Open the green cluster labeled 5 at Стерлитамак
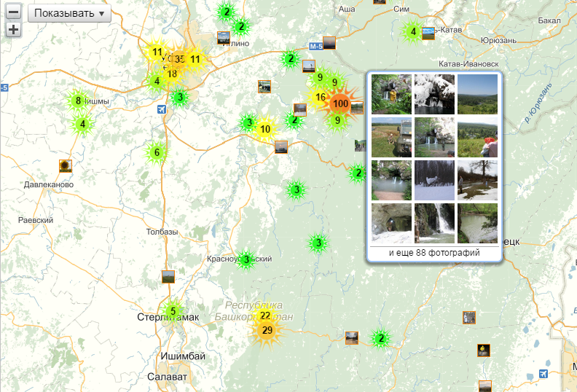 [173, 311]
